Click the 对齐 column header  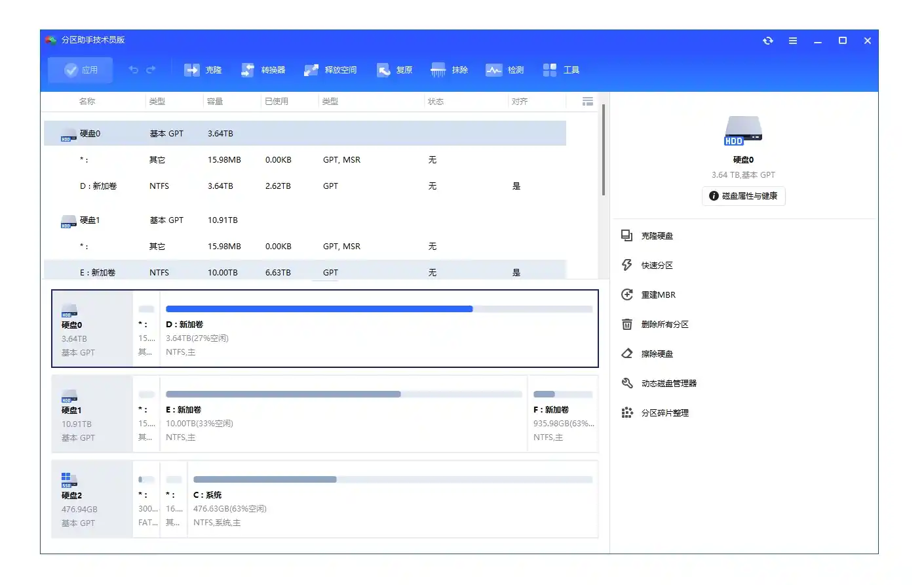tap(520, 102)
